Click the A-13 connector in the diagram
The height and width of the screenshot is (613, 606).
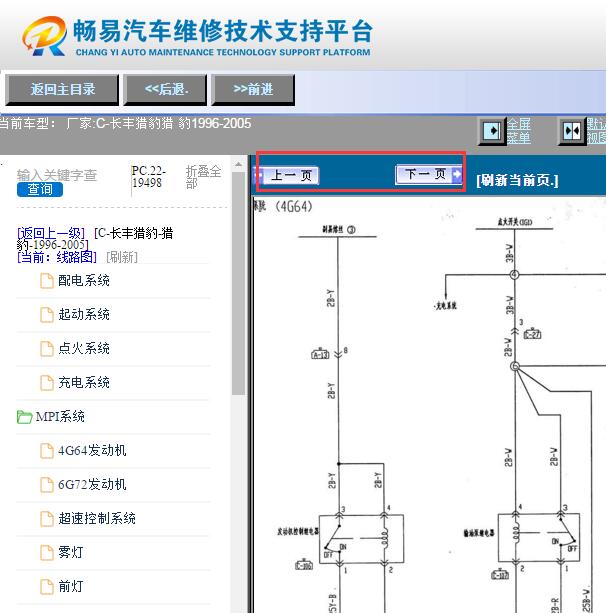point(320,354)
